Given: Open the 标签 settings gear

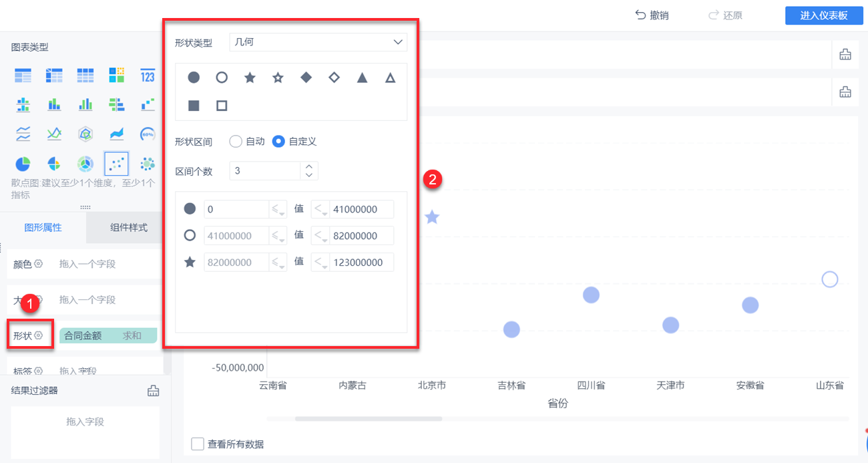Looking at the screenshot, I should (x=38, y=371).
